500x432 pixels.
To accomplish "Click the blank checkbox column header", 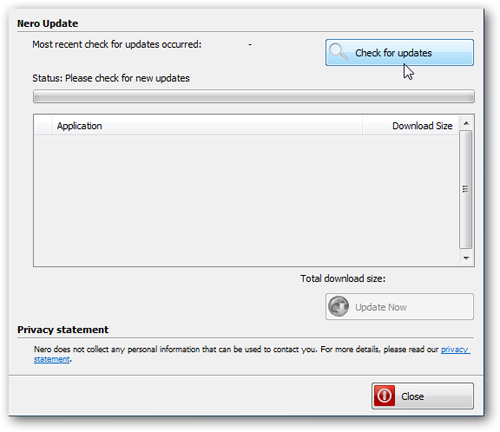I will 43,126.
